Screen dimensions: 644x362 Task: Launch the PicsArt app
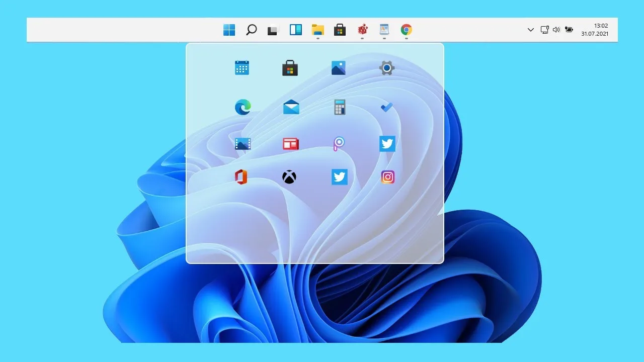(x=339, y=144)
